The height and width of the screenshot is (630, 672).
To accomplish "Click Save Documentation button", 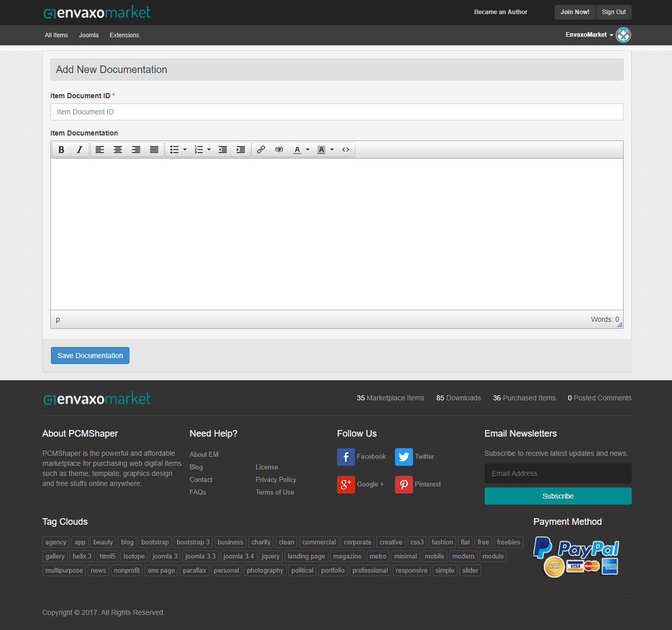I will click(x=90, y=356).
